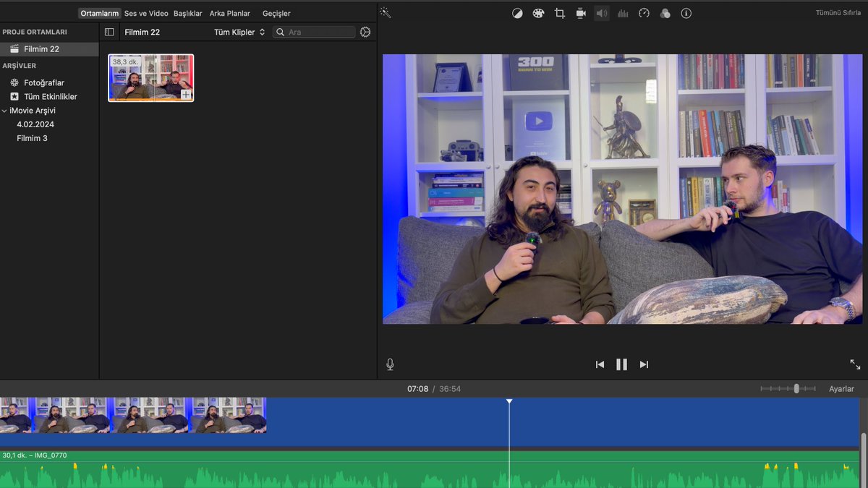Show clip information icon
The width and height of the screenshot is (868, 488).
[686, 13]
